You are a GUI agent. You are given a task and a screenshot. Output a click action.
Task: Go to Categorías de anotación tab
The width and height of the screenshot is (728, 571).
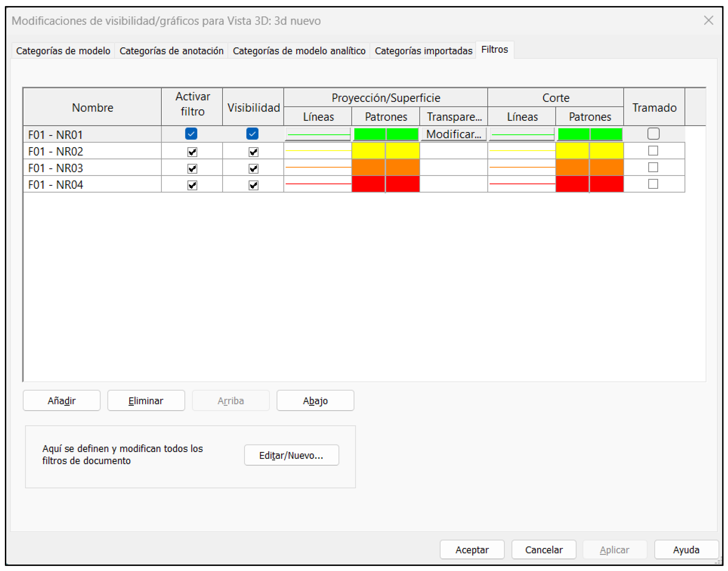tap(171, 51)
